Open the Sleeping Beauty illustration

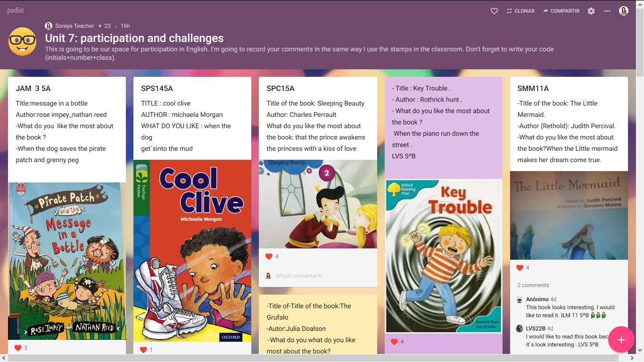tap(318, 204)
